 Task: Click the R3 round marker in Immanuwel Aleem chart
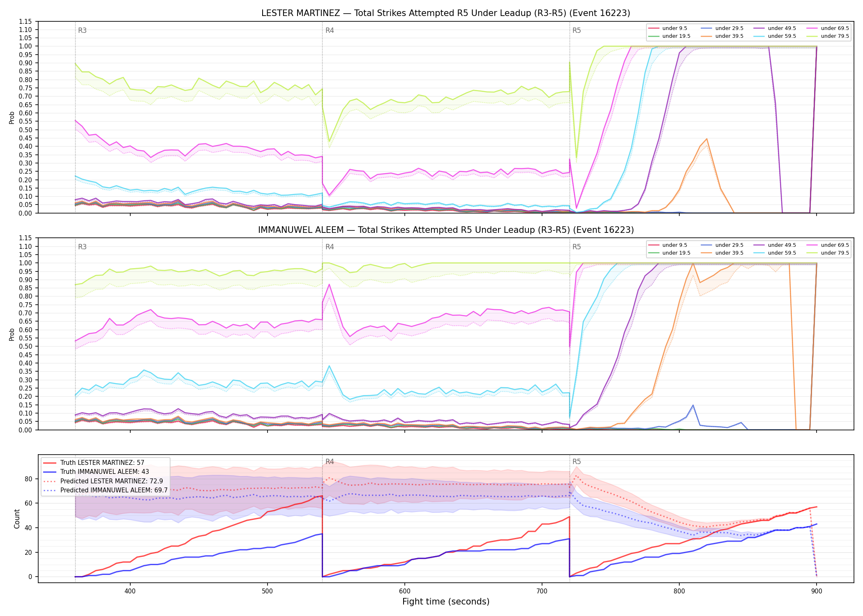[x=82, y=247]
